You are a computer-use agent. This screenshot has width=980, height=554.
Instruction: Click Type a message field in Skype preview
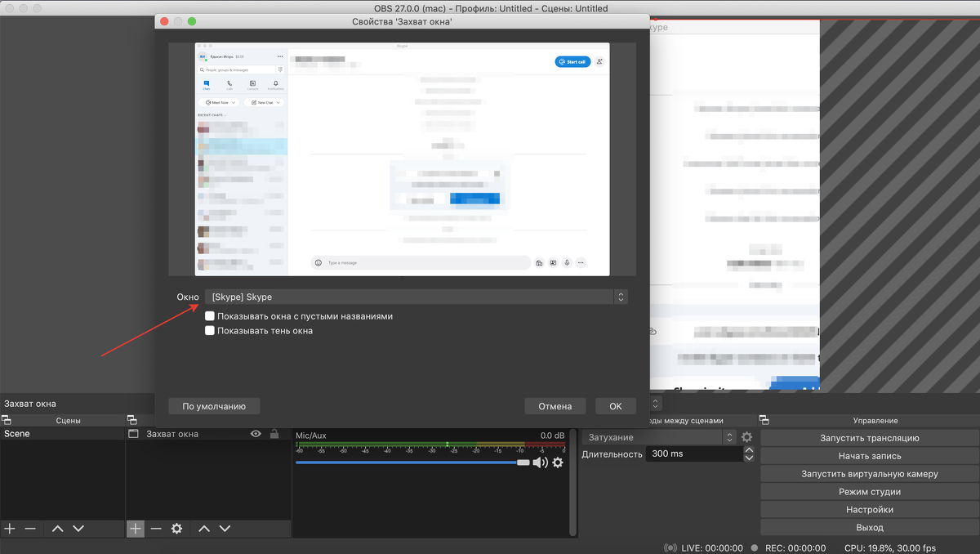coord(421,263)
